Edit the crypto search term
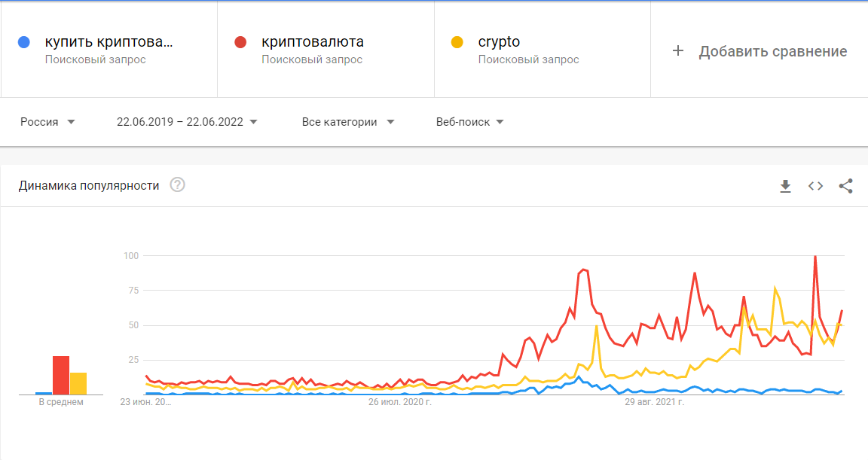 pyautogui.click(x=499, y=42)
